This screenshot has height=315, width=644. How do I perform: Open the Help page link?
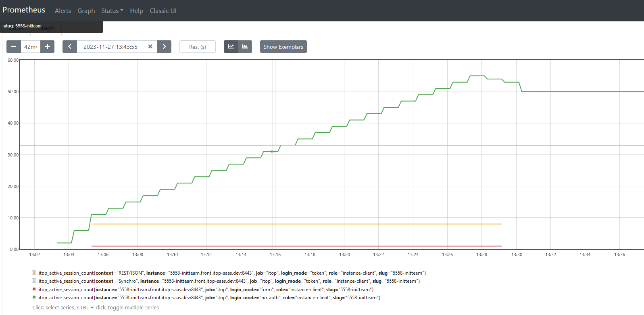coord(136,11)
